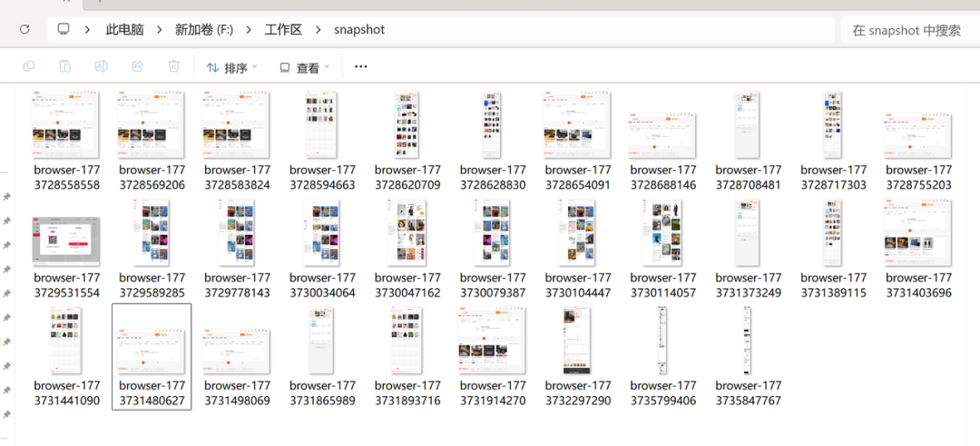Click the This PC monitor icon in address bar
Viewport: 980px width, 446px height.
pos(64,29)
